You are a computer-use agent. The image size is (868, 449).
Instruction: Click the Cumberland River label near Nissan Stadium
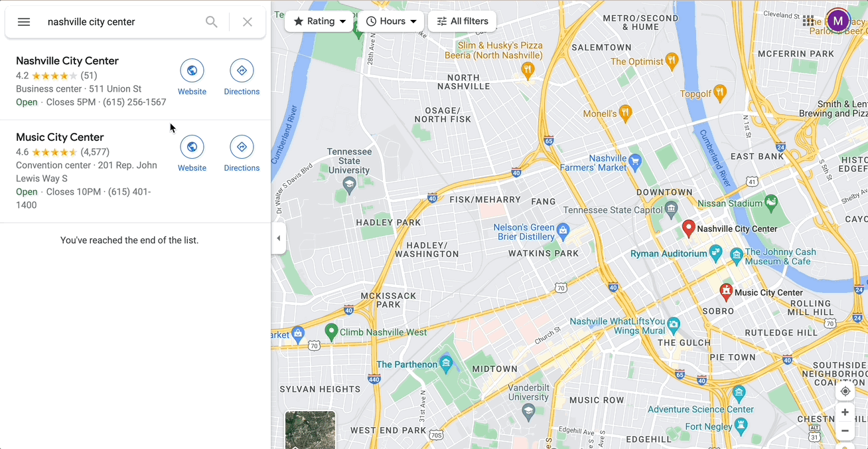(714, 157)
